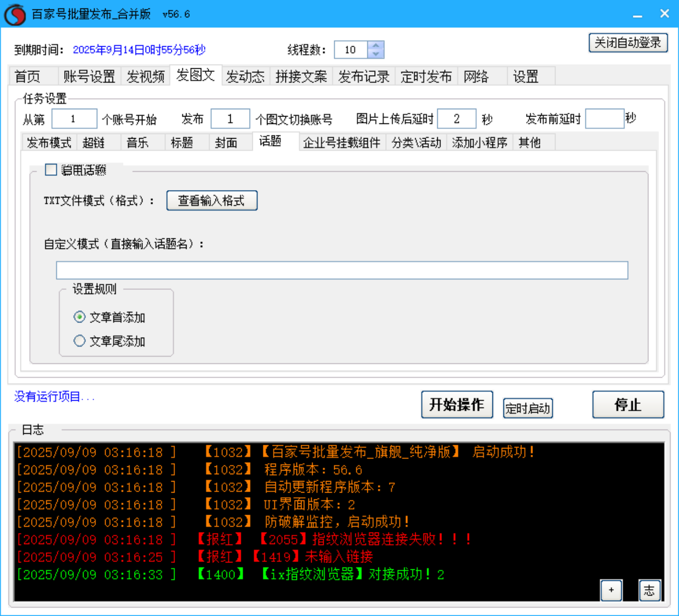Enable the 启用话题 checkbox
Screen dimensions: 679x616
click(x=50, y=170)
